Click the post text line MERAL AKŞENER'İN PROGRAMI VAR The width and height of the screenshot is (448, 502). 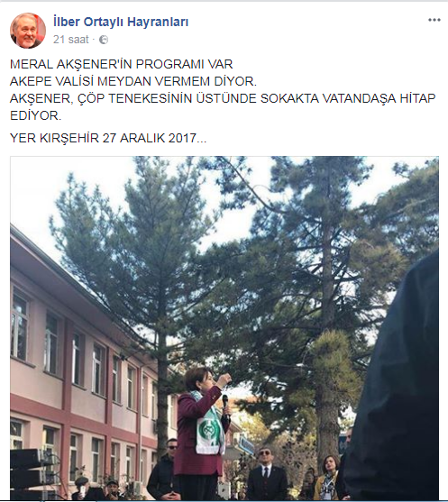click(x=122, y=64)
